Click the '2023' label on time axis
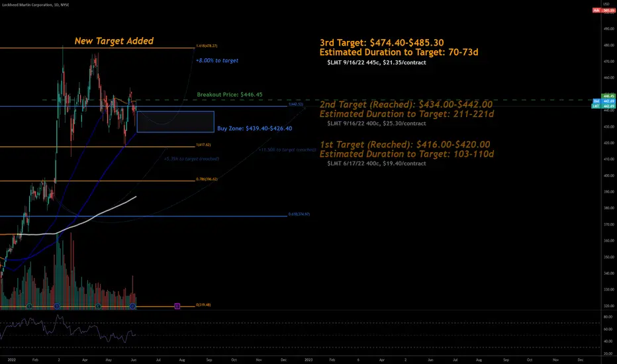This screenshot has height=364, width=617. coord(308,360)
